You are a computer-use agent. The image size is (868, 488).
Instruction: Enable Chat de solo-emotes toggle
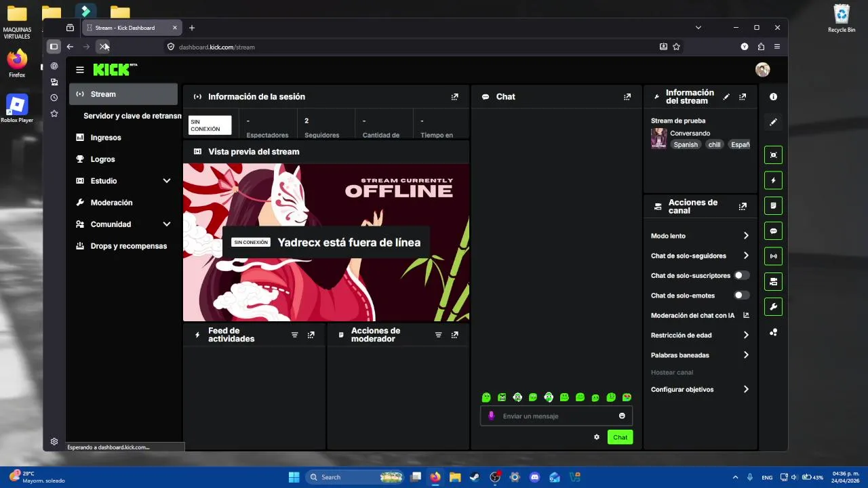click(x=742, y=296)
